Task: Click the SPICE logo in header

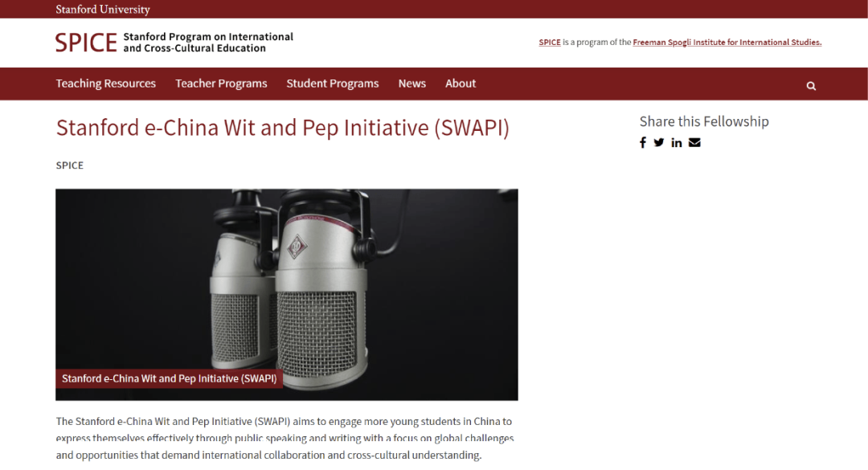Action: point(86,43)
